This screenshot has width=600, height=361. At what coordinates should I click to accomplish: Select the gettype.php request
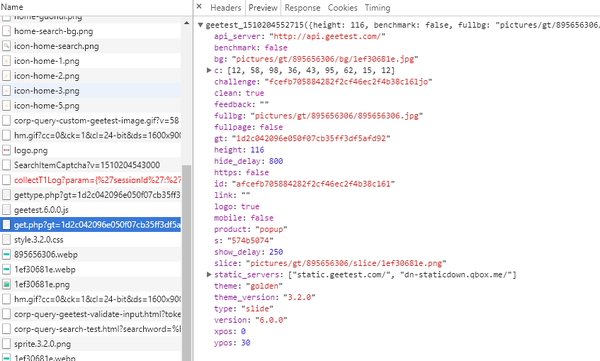[x=91, y=195]
